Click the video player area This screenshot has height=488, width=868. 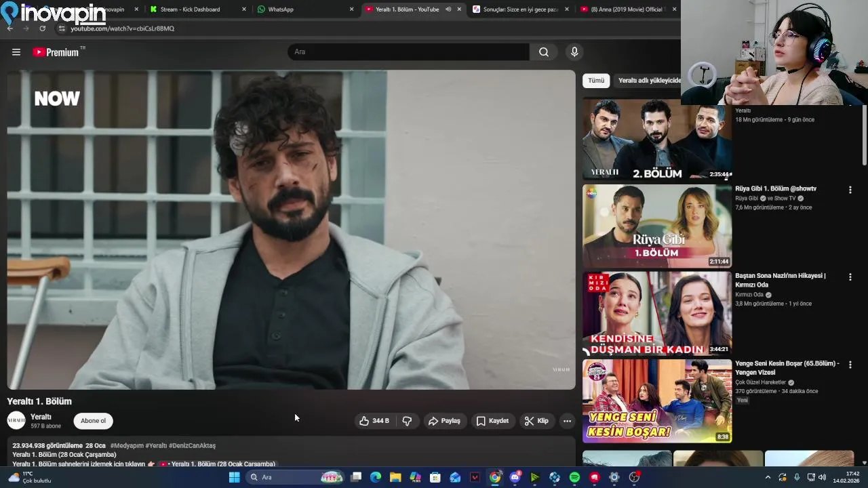coord(291,230)
